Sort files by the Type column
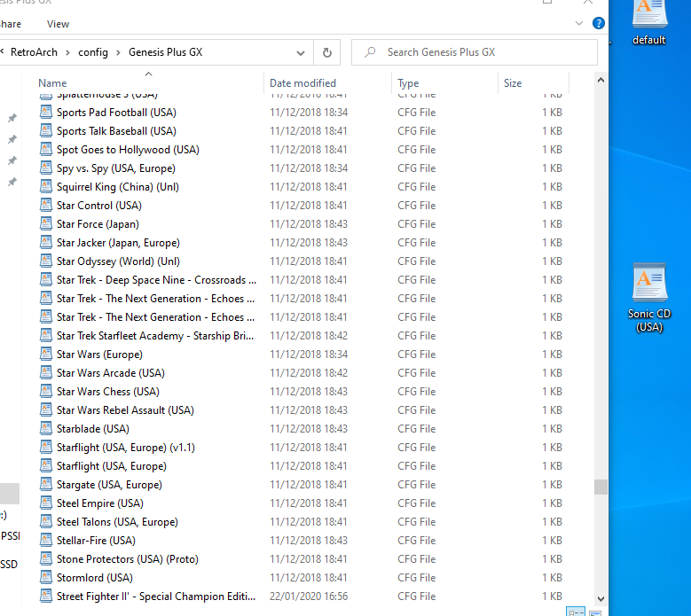The image size is (691, 616). pos(444,82)
